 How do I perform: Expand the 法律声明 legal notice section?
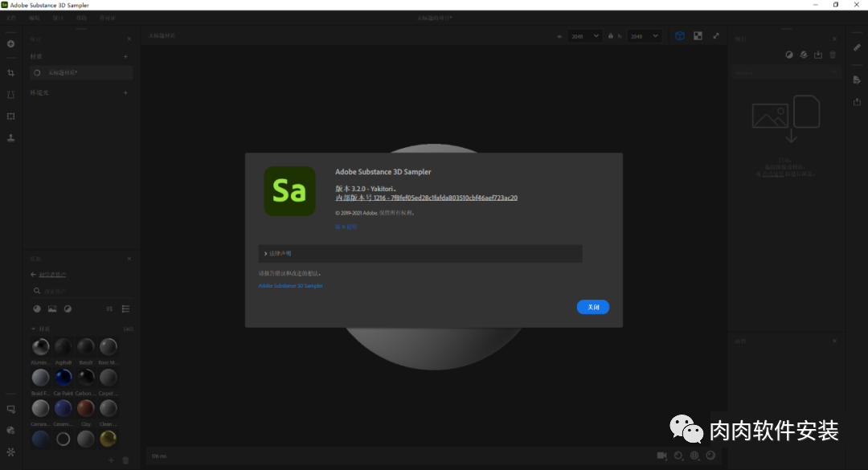coord(420,254)
